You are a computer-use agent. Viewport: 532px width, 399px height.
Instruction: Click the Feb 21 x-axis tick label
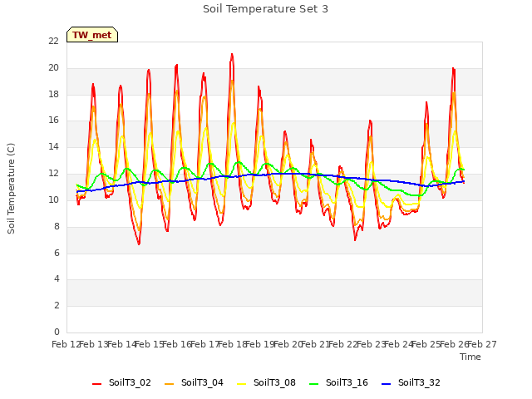(316, 344)
